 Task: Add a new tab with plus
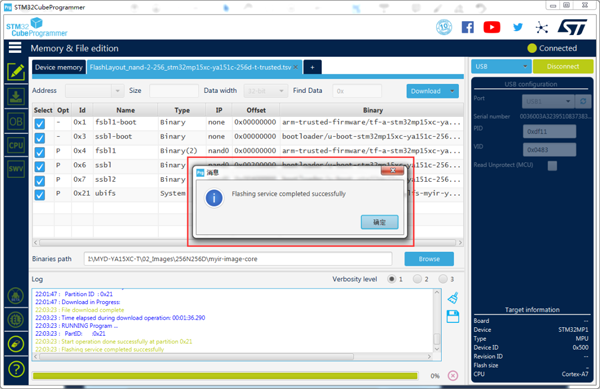pos(312,67)
